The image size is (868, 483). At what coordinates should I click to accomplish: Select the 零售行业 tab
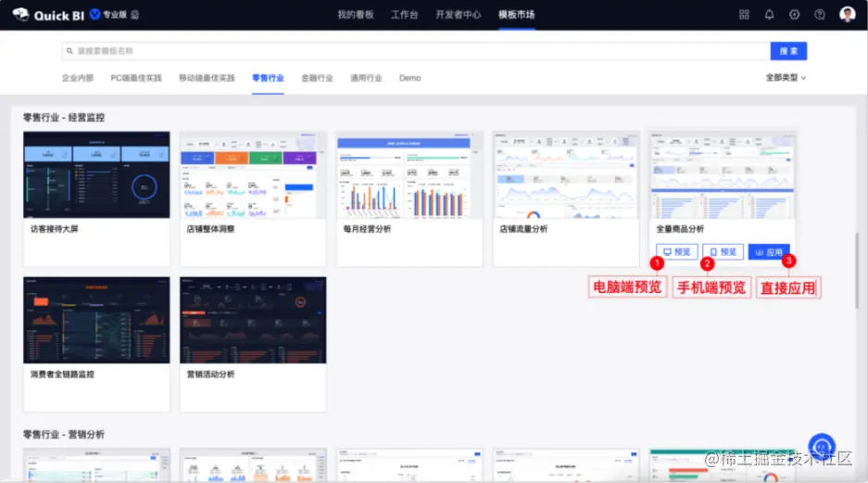[268, 78]
